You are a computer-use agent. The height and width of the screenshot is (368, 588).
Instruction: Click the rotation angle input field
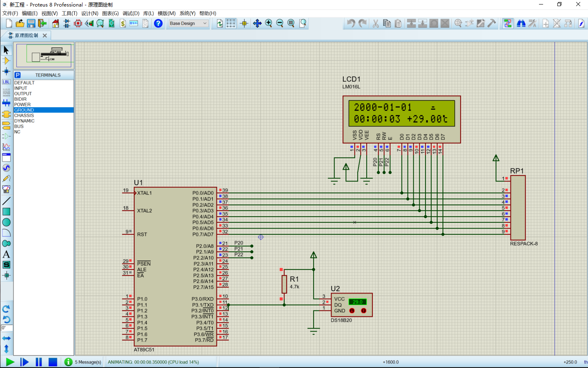coord(7,328)
